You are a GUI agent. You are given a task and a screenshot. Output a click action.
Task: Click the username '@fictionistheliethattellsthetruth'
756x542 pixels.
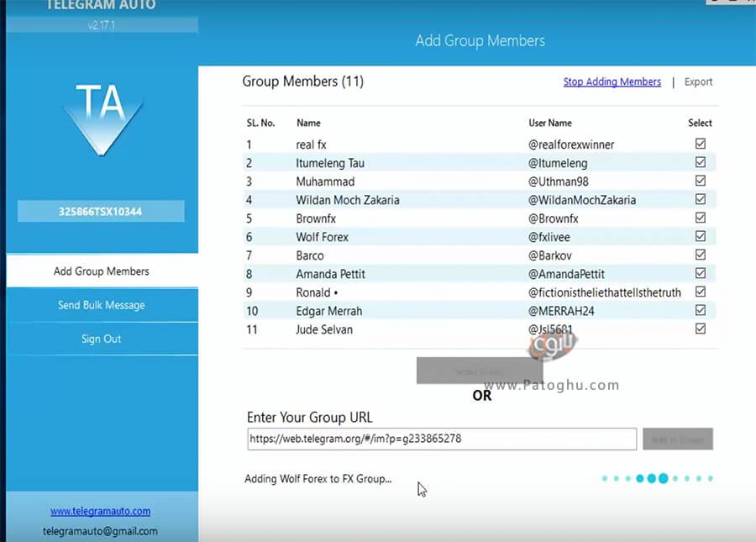coord(605,292)
